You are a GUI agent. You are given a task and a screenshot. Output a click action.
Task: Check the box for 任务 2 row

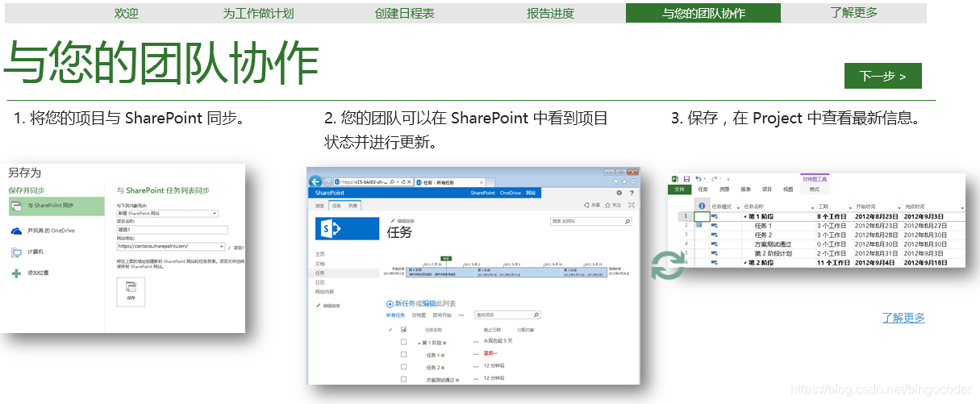point(404,367)
